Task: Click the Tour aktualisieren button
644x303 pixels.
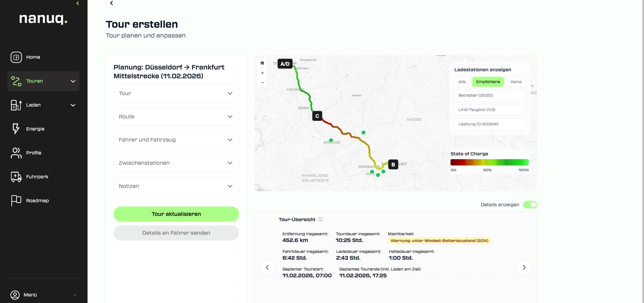Action: 176,214
